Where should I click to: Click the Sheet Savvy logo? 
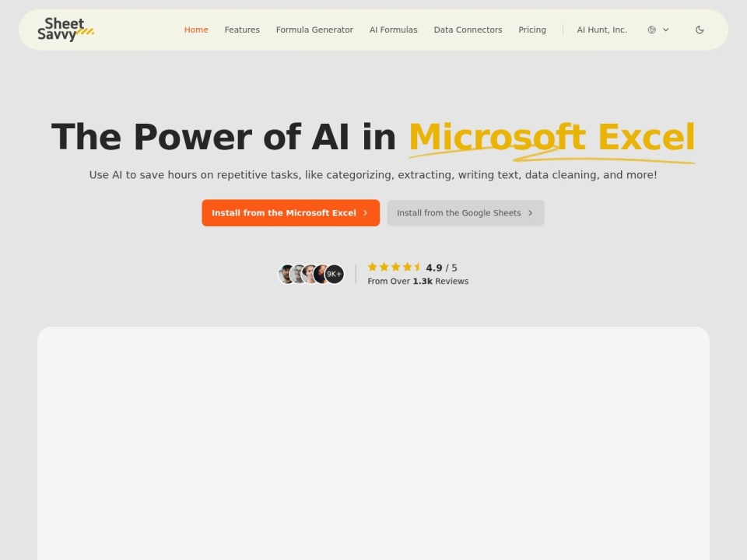pyautogui.click(x=65, y=30)
